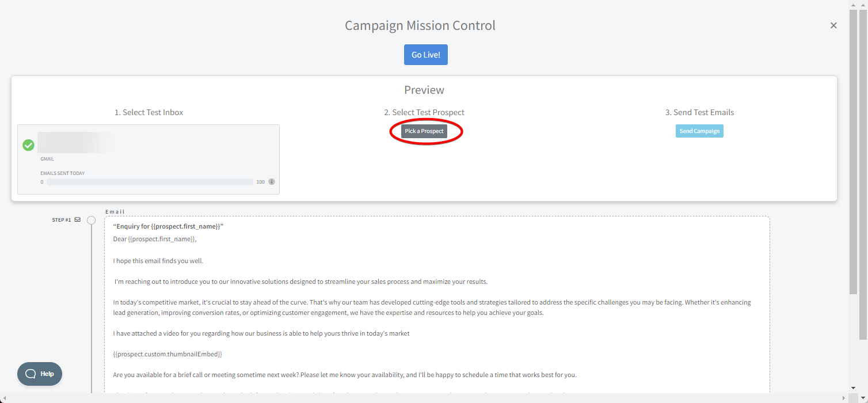Image resolution: width=868 pixels, height=403 pixels.
Task: Click the Emails Sent Today progress bar
Action: pyautogui.click(x=150, y=182)
